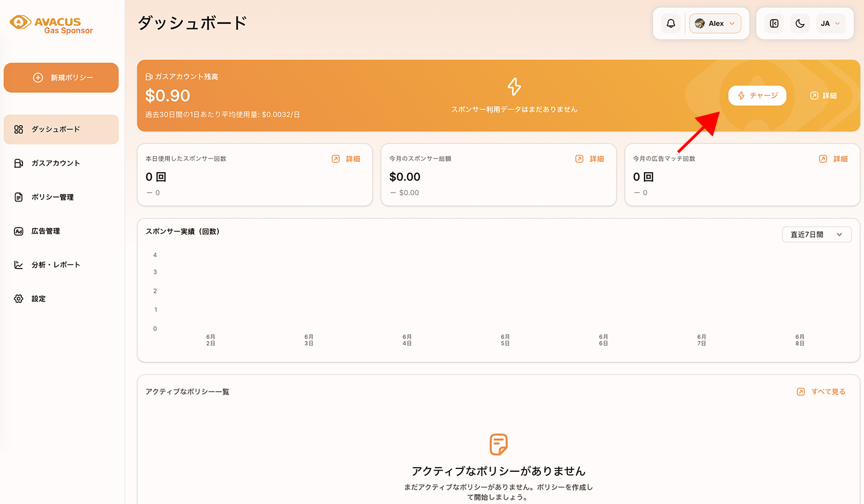
Task: Click アクティブなポリシー一覧 heading
Action: coord(187,392)
